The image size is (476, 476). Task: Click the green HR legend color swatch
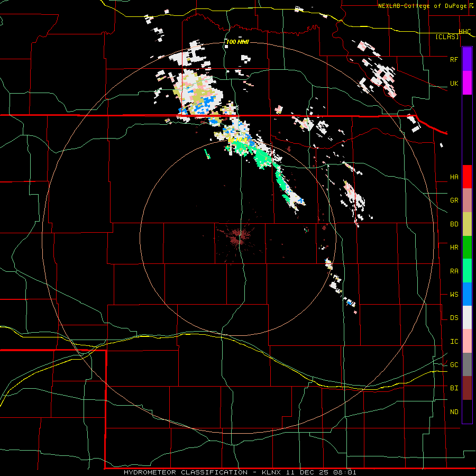click(x=467, y=248)
